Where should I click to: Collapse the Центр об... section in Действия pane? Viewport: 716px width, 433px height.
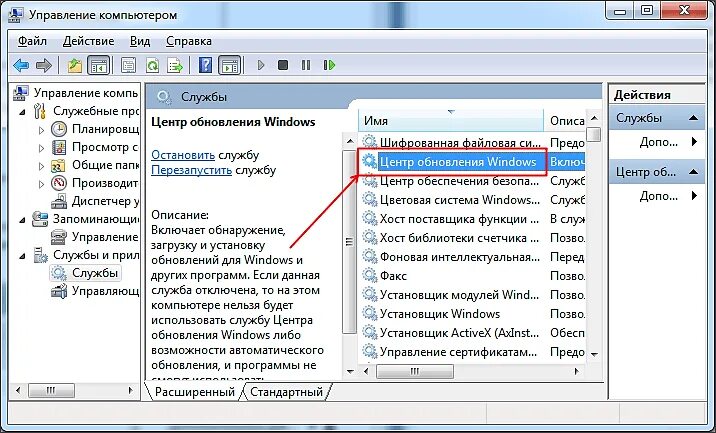coord(693,172)
